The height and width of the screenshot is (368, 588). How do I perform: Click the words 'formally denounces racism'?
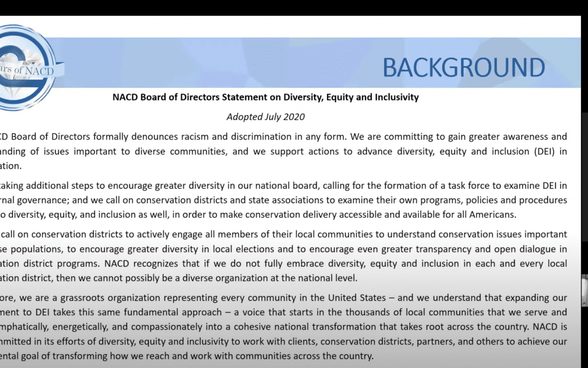(150, 137)
